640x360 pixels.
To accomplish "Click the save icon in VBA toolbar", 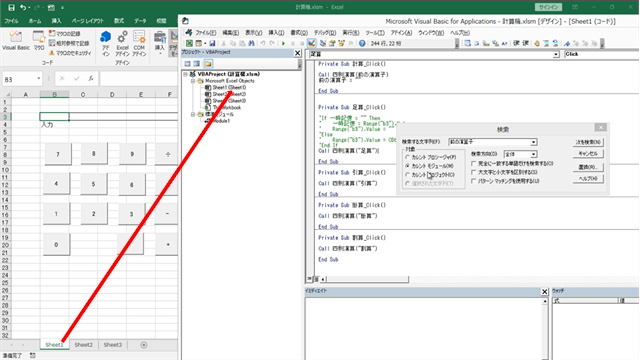I will 212,43.
